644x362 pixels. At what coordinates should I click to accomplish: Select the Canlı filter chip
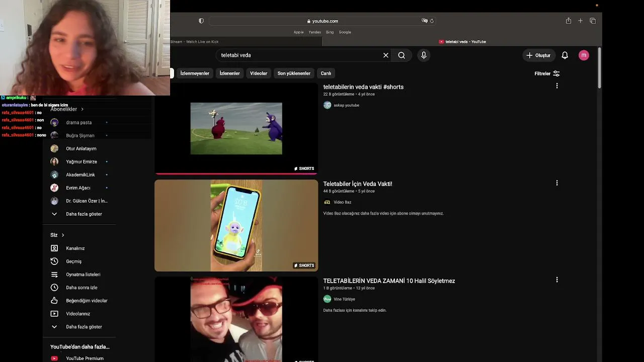(326, 73)
